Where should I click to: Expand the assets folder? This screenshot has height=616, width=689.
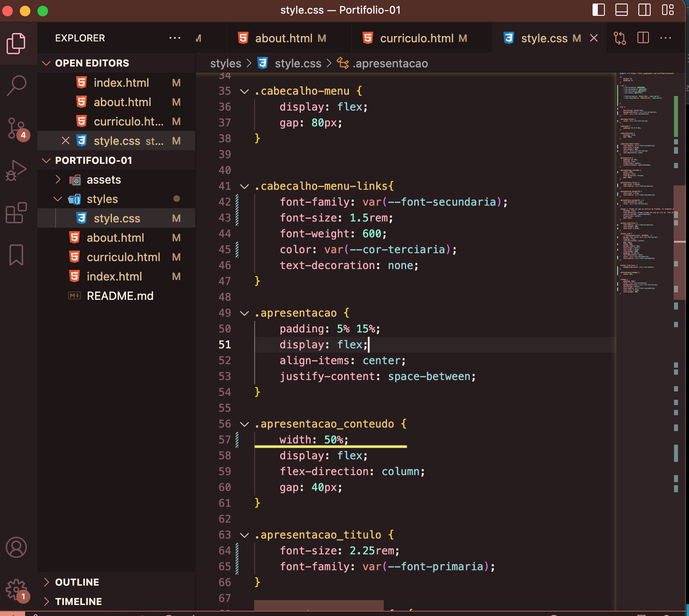pyautogui.click(x=58, y=180)
